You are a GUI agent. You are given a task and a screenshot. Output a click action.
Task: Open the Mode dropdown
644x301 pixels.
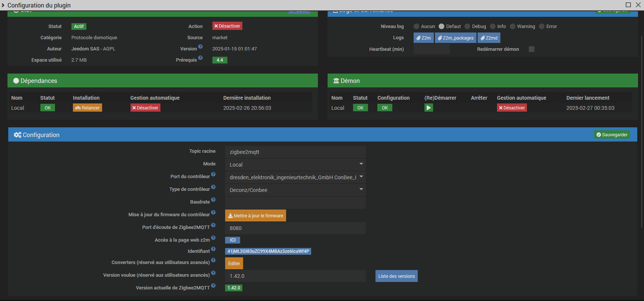295,165
